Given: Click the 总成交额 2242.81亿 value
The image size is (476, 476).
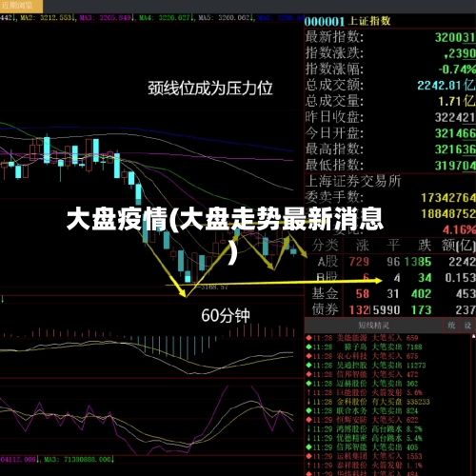Looking at the screenshot, I should point(446,85).
